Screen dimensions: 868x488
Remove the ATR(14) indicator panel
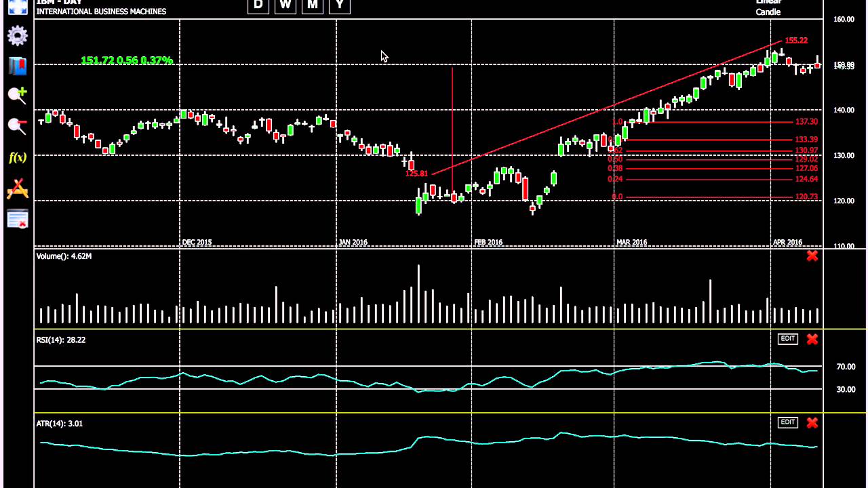812,423
